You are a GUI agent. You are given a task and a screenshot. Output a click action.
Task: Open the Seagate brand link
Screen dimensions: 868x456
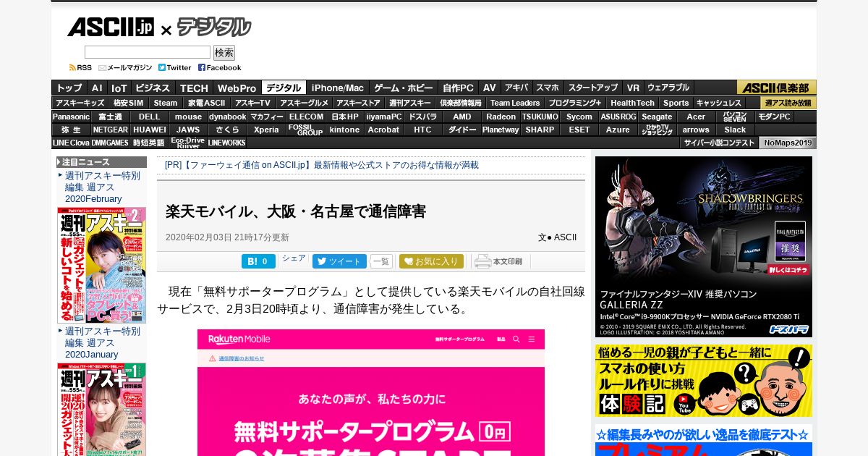pos(658,117)
